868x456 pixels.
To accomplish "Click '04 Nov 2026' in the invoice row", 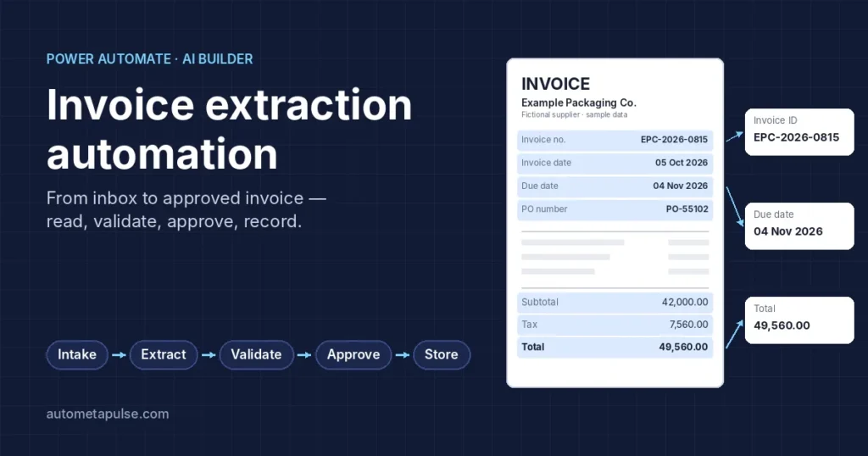I will pos(680,186).
